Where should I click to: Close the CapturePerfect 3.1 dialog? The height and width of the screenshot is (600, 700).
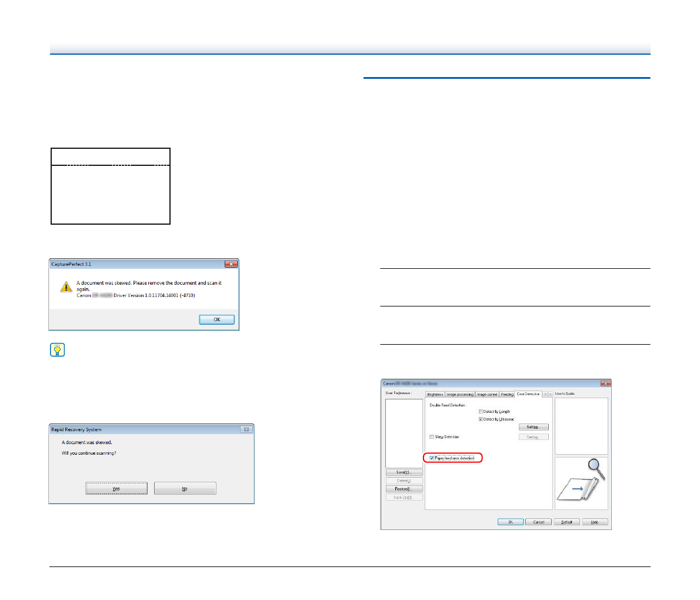231,264
